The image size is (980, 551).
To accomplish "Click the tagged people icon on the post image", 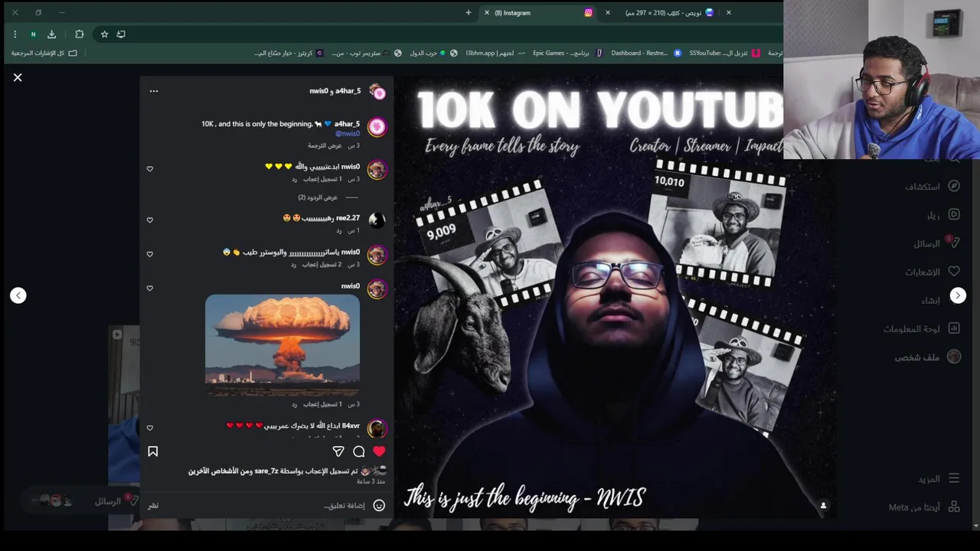I will tap(823, 505).
